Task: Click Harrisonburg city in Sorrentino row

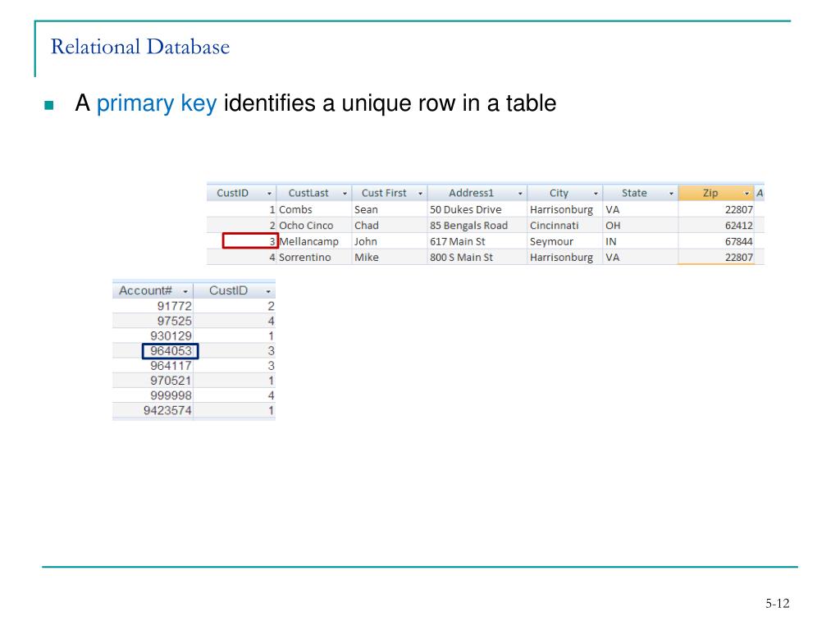Action: pyautogui.click(x=565, y=257)
